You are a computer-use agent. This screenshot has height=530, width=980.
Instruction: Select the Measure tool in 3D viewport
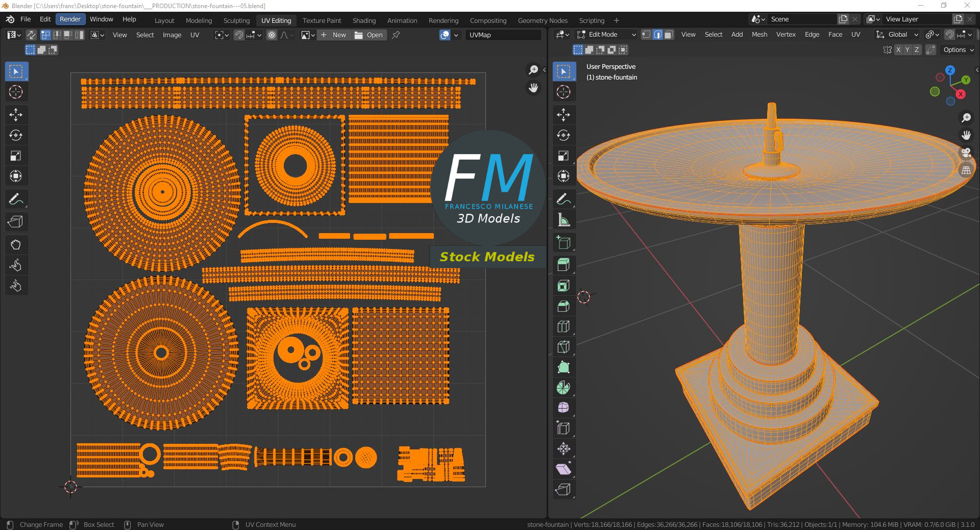pos(563,220)
